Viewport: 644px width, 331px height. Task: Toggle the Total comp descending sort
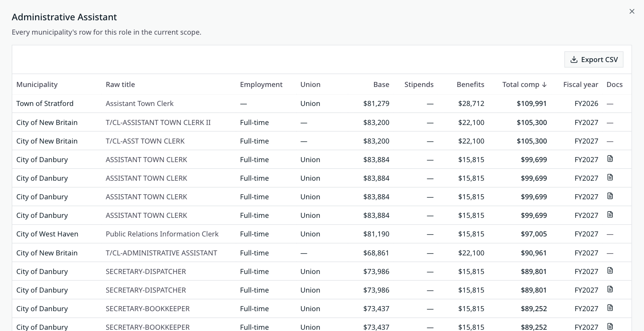click(524, 84)
